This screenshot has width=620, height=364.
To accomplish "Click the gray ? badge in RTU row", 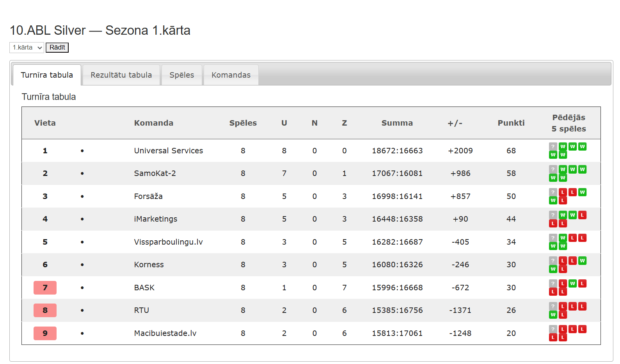I will coord(553,306).
